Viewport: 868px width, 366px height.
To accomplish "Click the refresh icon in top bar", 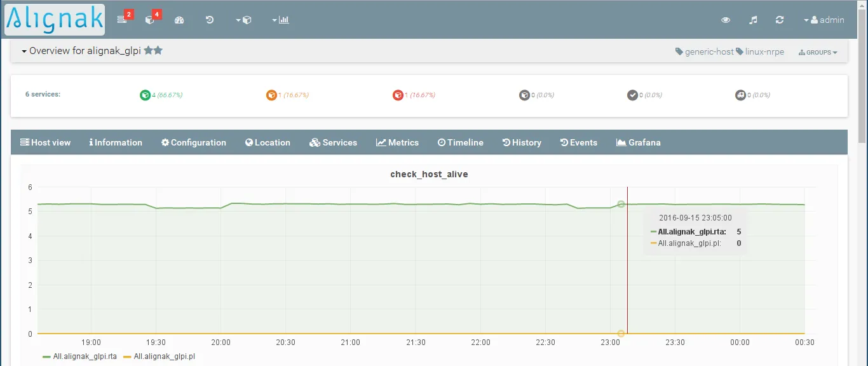I will 780,20.
